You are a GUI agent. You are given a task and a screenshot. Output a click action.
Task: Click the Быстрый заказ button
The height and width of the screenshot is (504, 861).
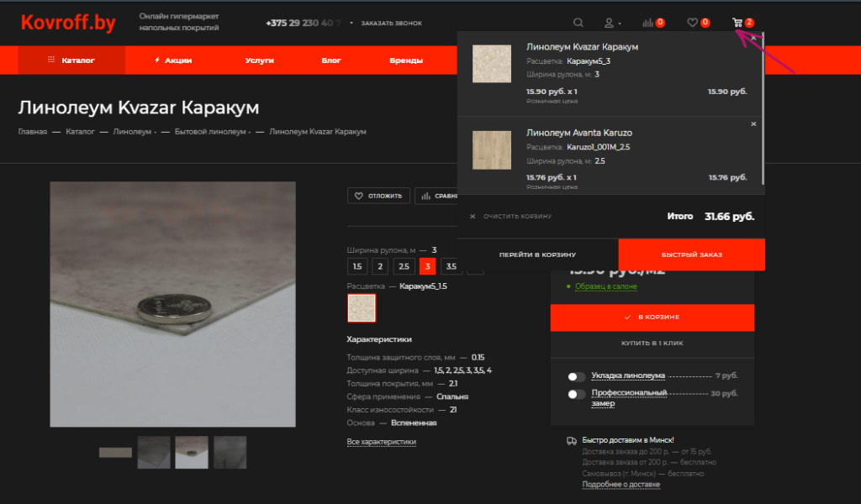coord(691,255)
